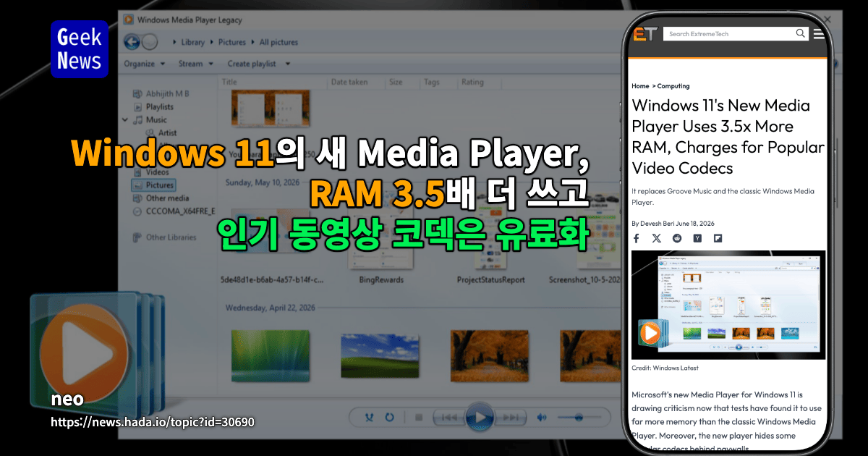Select Pictures in the navigation pane
Viewport: 868px width, 456px height.
[153, 185]
